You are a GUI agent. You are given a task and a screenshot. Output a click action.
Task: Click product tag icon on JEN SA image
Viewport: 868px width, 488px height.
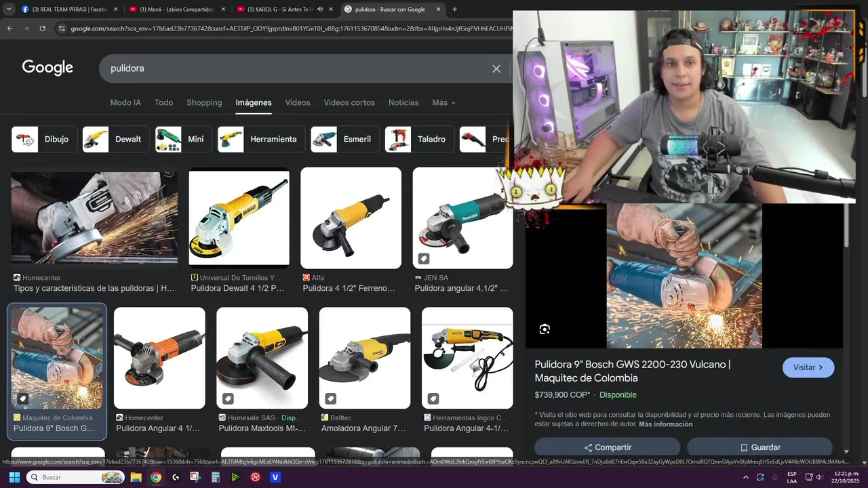tap(423, 258)
